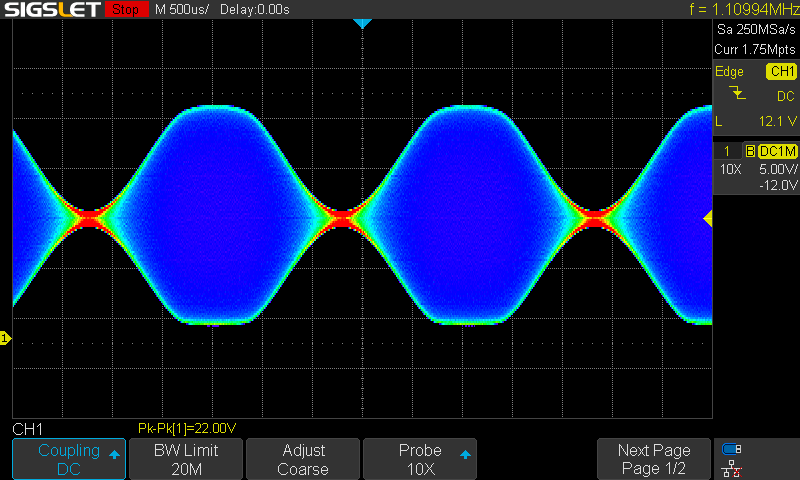Click the Sa 250MSa/s sample rate
This screenshot has width=800, height=480.
click(x=756, y=30)
